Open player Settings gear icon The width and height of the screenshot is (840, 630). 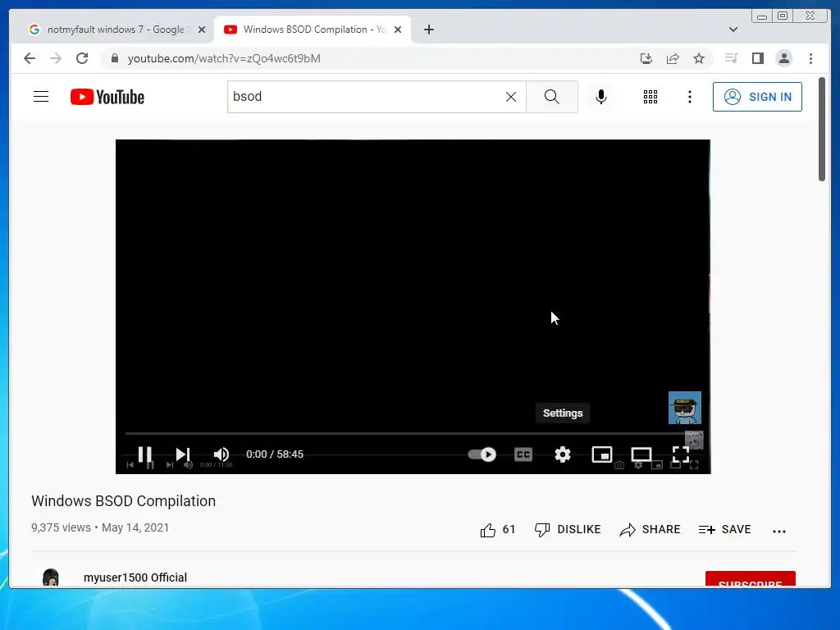[x=563, y=454]
